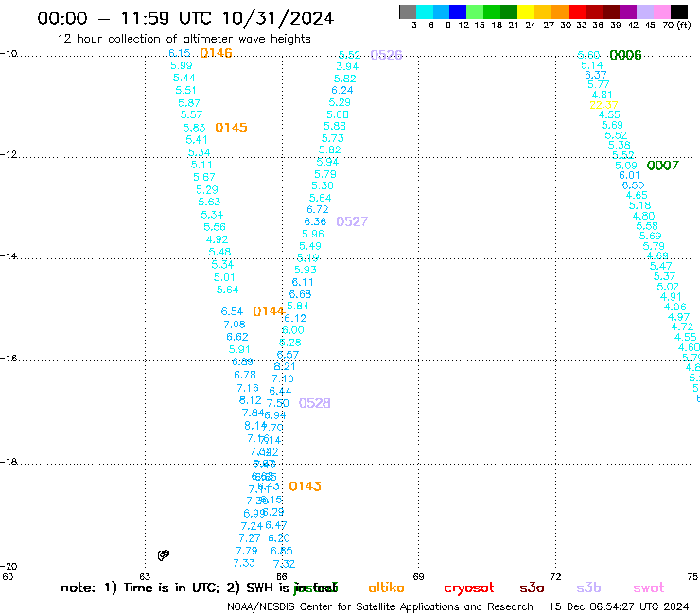The height and width of the screenshot is (615, 700).
Task: Click the bright red swatch in the legend
Action: point(577,11)
